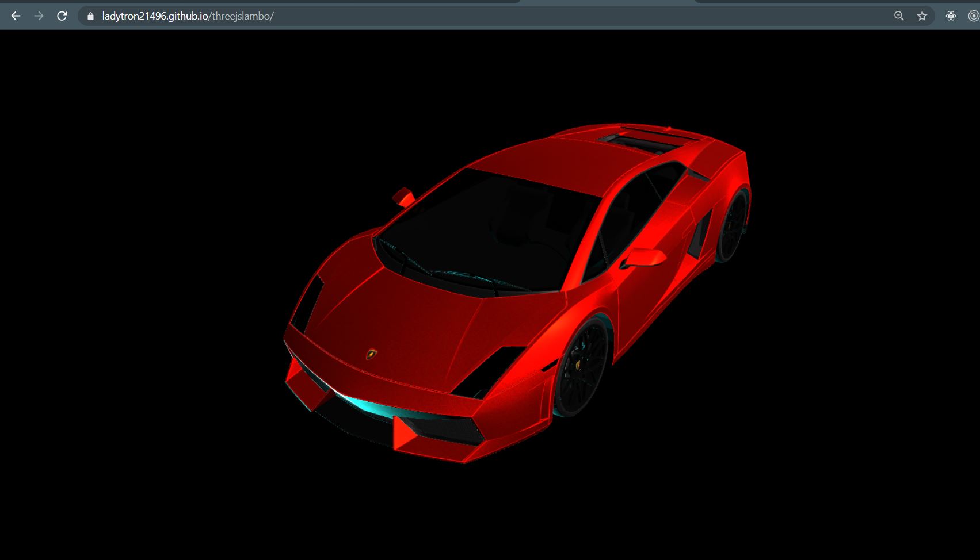Bookmark this page with the star icon
Screen dimensions: 980x560
point(922,16)
